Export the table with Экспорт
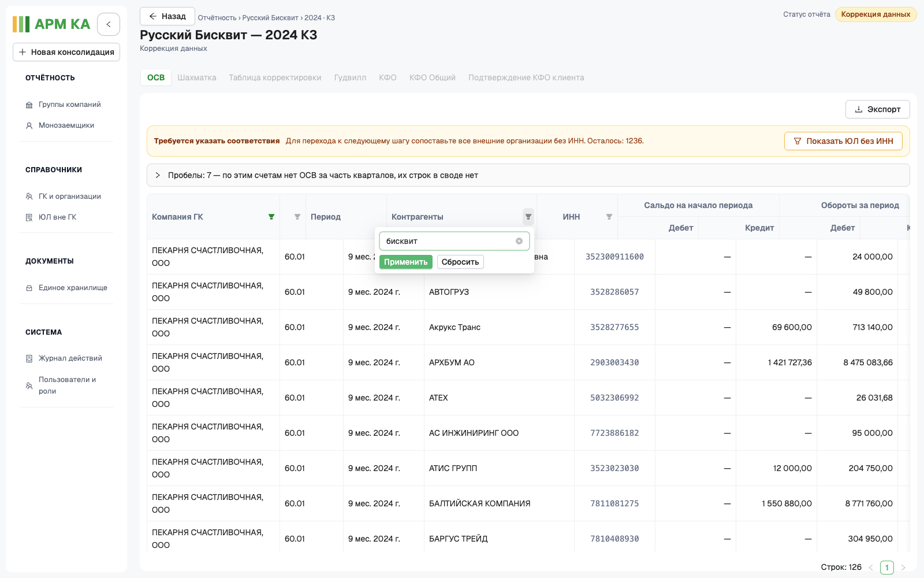The height and width of the screenshot is (578, 924). pos(877,109)
